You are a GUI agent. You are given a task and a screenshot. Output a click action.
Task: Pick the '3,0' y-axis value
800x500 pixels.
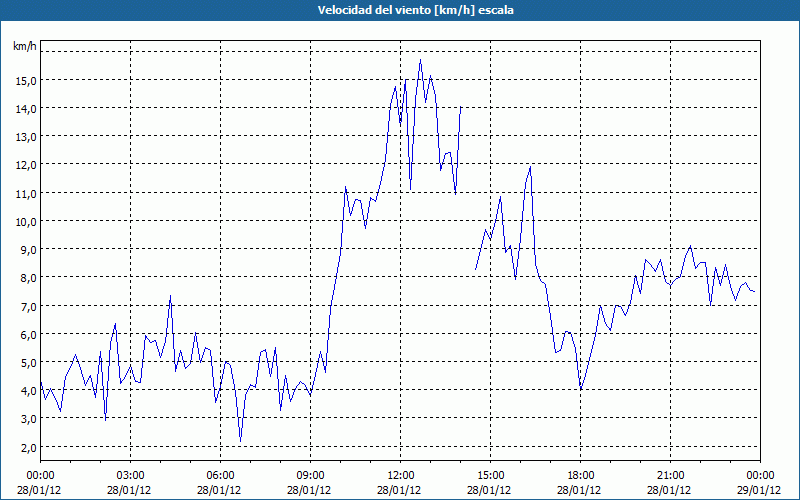pyautogui.click(x=29, y=419)
